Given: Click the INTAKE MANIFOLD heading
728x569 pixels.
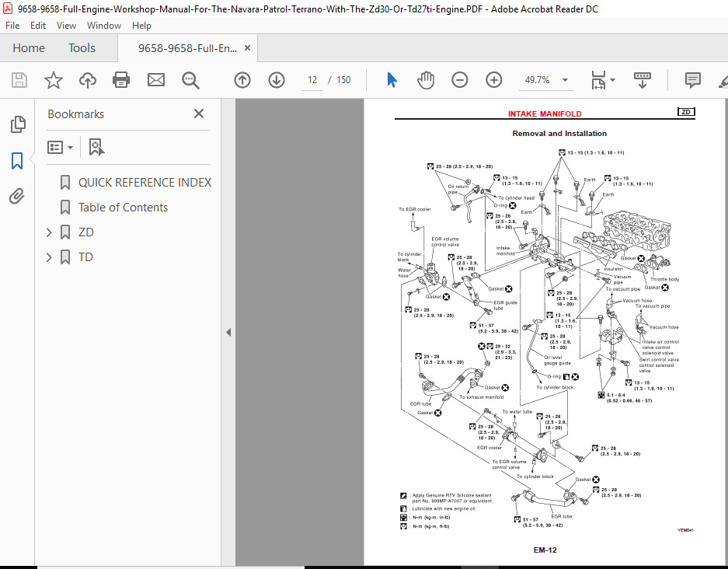Looking at the screenshot, I should [545, 113].
